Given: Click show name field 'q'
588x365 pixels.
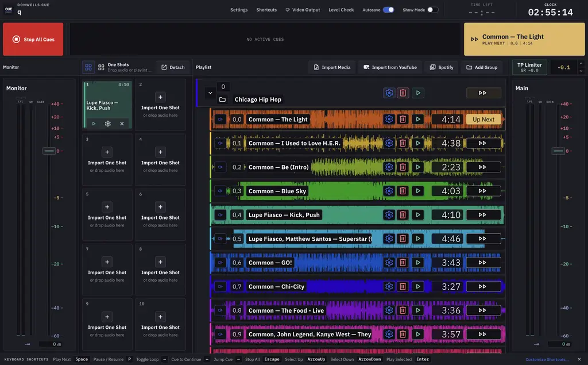Looking at the screenshot, I should click(x=20, y=13).
